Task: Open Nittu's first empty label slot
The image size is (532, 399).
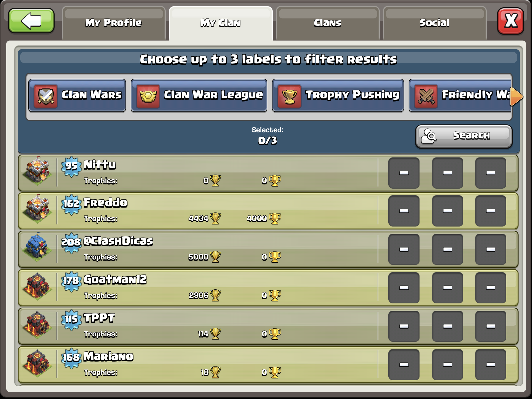Action: [x=404, y=173]
